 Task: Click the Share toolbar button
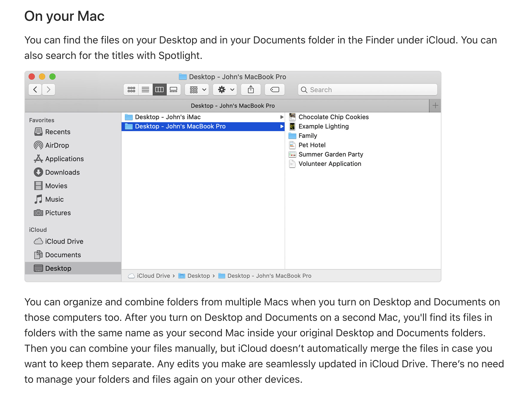251,90
